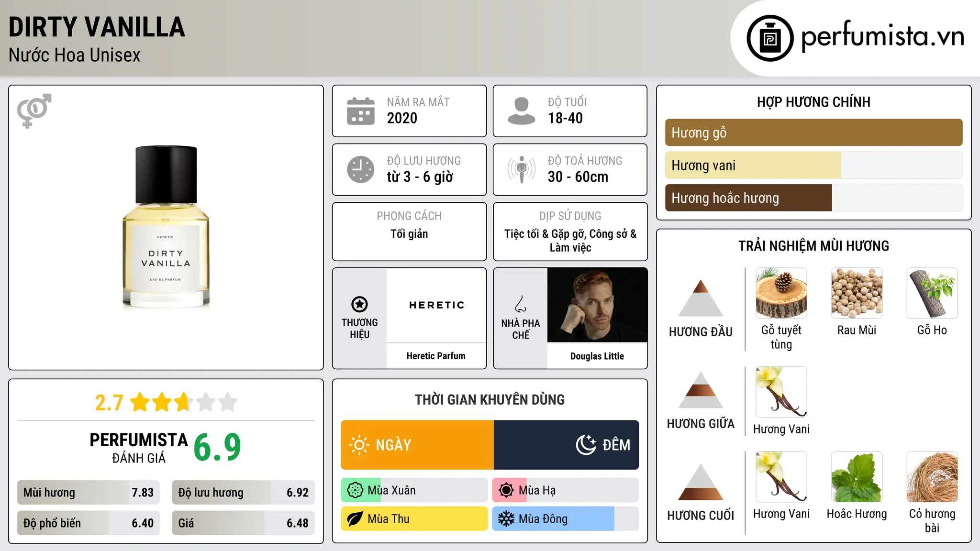Click the top notes pyramid icon
The image size is (980, 551).
tap(701, 298)
